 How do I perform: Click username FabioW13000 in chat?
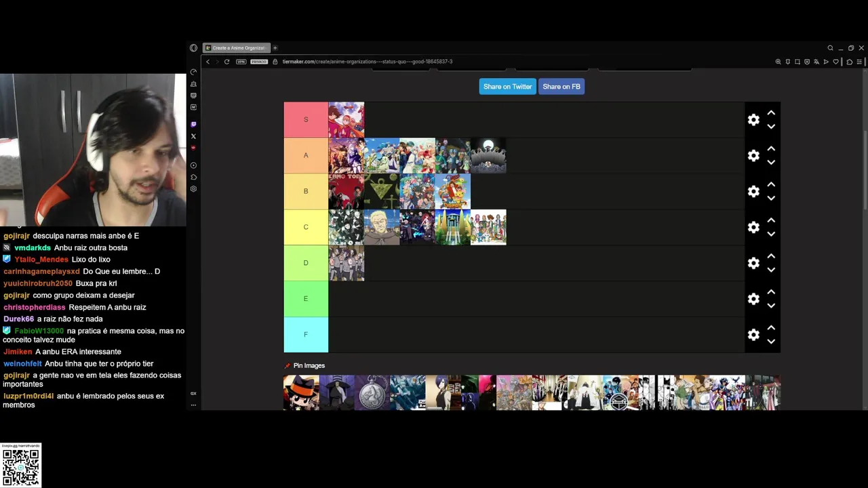point(39,331)
